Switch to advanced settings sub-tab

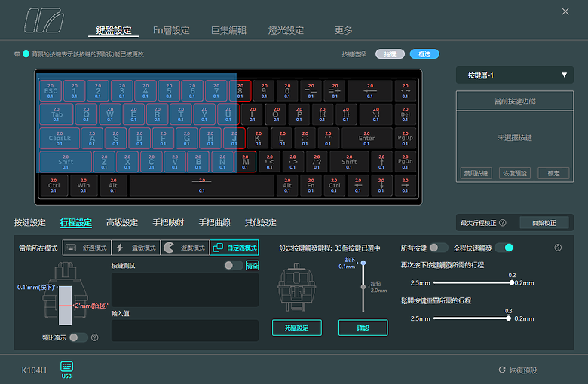click(x=122, y=223)
